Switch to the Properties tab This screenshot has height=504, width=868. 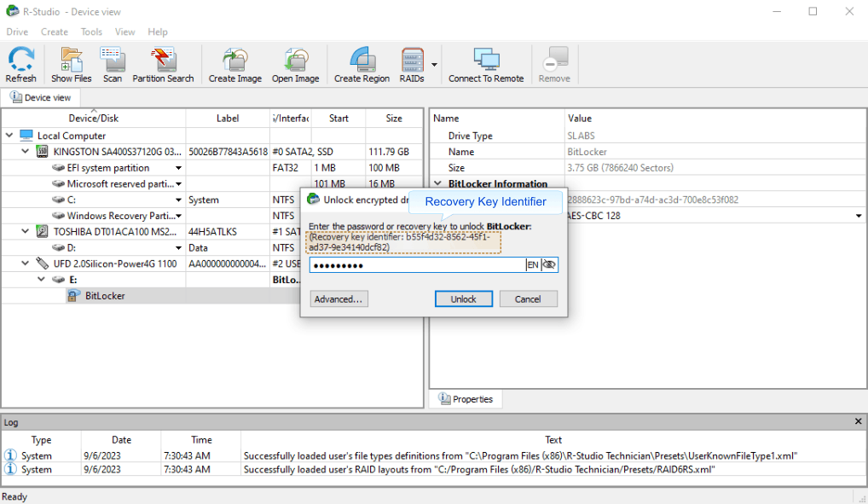point(466,399)
